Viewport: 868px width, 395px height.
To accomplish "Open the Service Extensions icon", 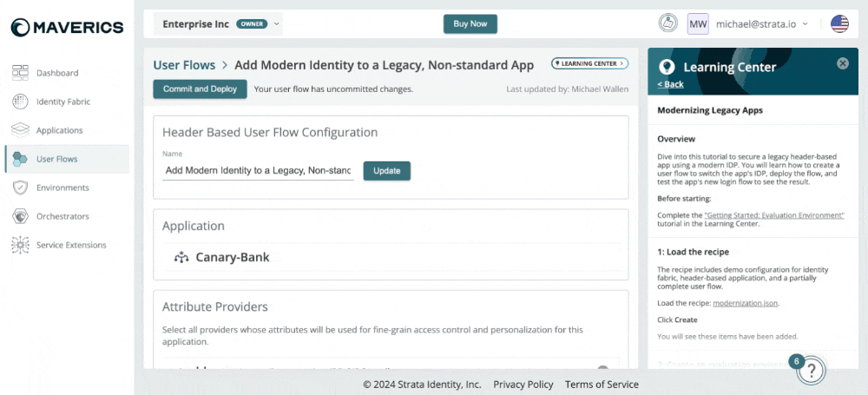I will [20, 245].
